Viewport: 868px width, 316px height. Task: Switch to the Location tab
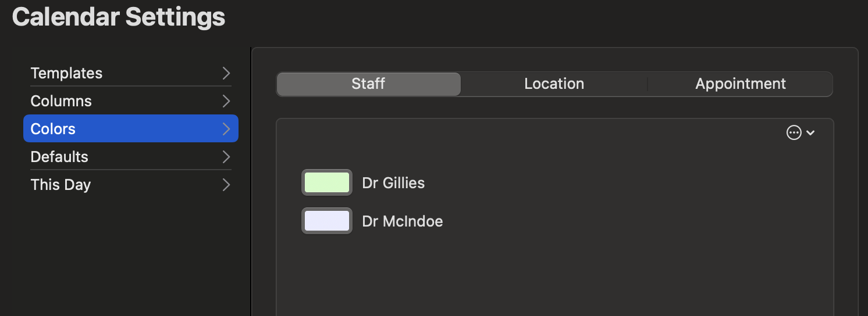(554, 84)
